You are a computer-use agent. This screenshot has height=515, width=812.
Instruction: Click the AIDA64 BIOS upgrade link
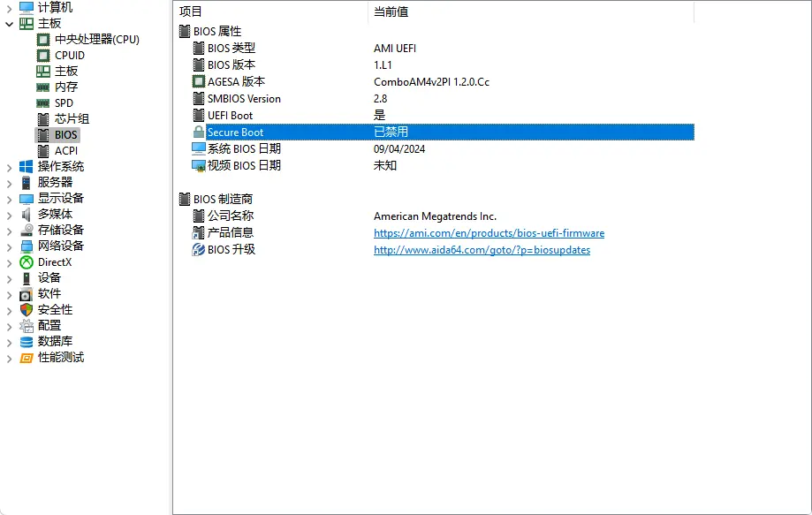(x=482, y=250)
